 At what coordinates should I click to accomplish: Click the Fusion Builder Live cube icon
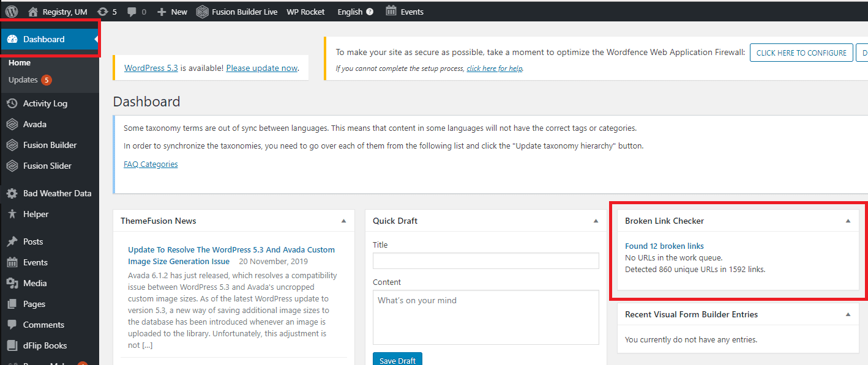202,12
